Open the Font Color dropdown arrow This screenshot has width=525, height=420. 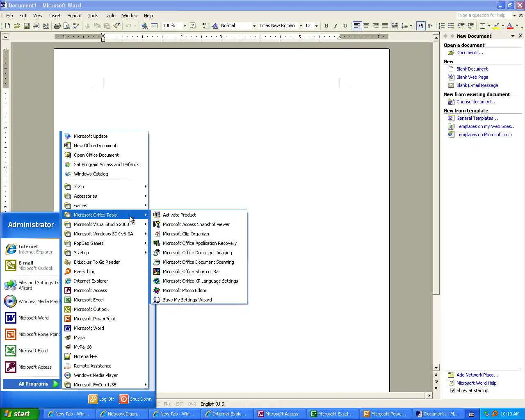point(516,26)
